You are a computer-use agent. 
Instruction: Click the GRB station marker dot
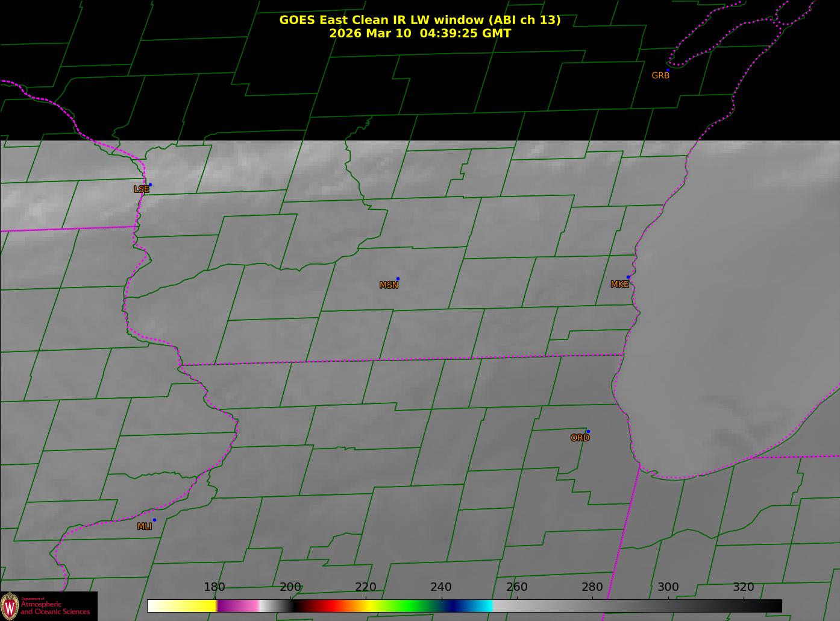(667, 71)
